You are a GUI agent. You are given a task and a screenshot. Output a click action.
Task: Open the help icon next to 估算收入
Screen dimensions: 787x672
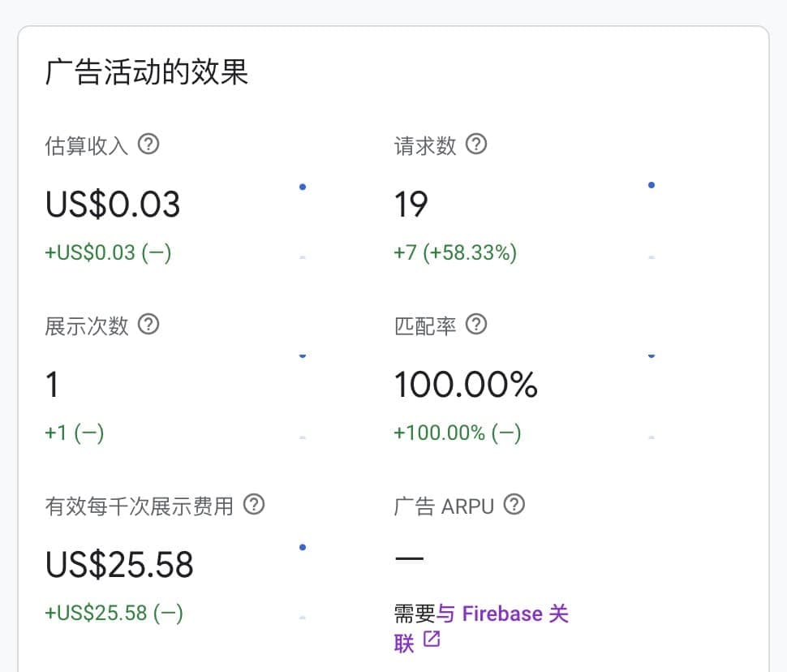148,144
